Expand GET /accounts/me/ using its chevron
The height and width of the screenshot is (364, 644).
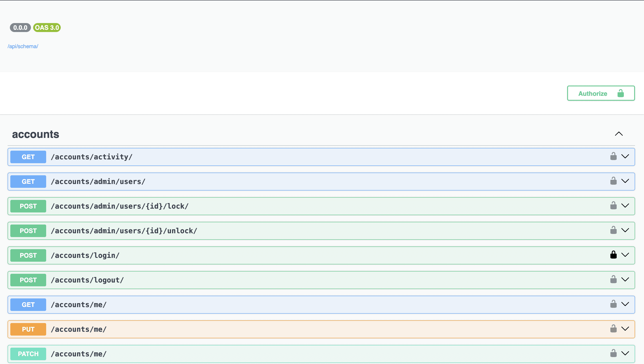pyautogui.click(x=625, y=304)
